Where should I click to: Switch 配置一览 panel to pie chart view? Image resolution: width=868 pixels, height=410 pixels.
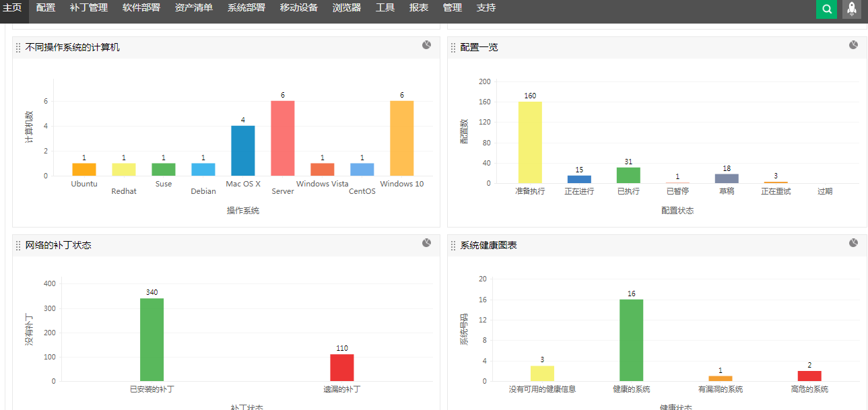[853, 45]
